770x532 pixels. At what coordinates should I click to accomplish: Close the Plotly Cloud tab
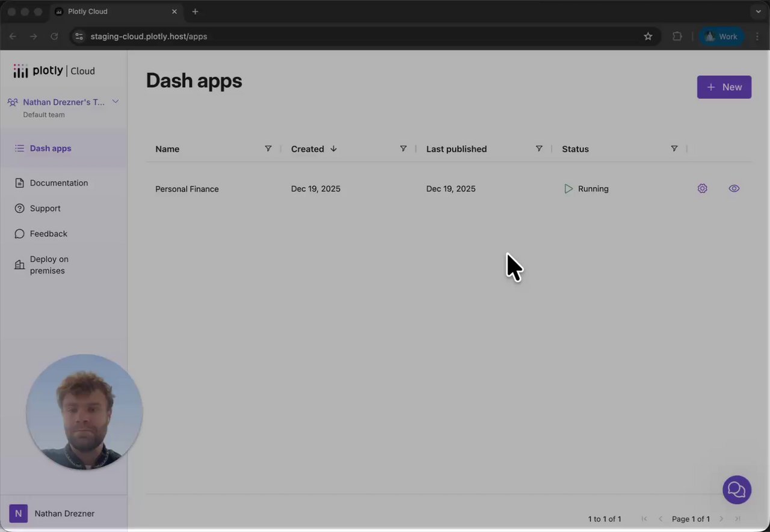pyautogui.click(x=174, y=11)
